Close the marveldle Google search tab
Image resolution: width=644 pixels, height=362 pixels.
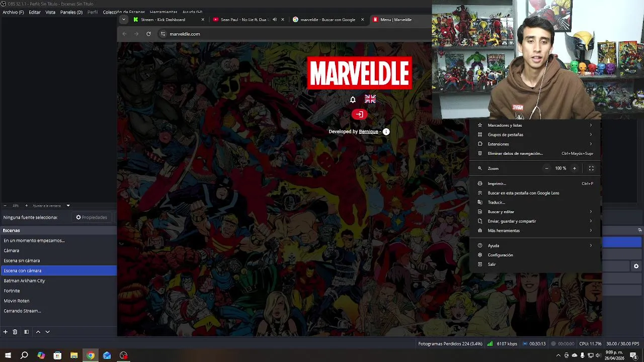tap(362, 20)
